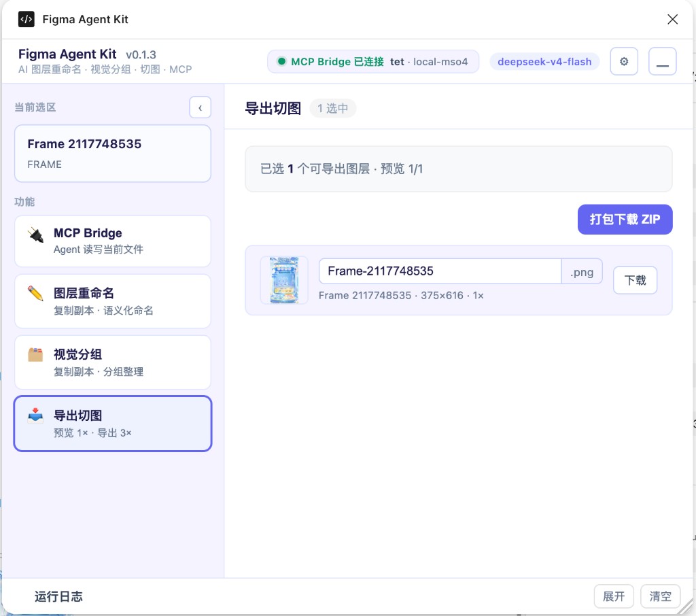Collapse the sidebar with the chevron button
696x616 pixels.
pyautogui.click(x=201, y=107)
